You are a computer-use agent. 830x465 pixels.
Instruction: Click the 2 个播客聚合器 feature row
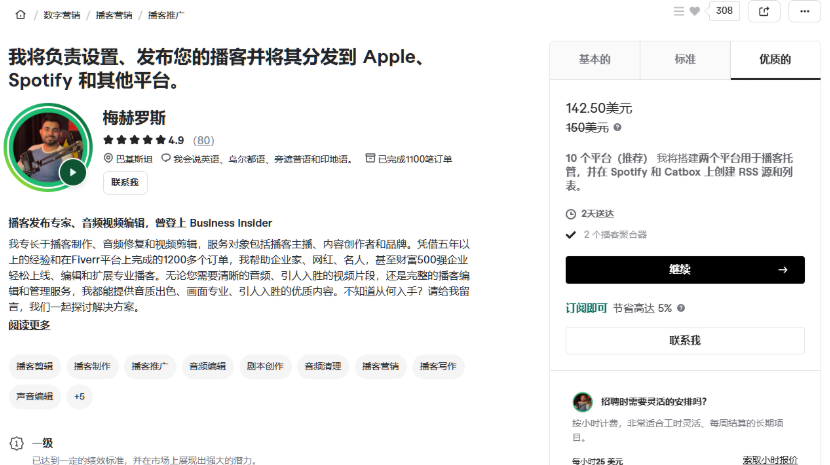pos(606,235)
